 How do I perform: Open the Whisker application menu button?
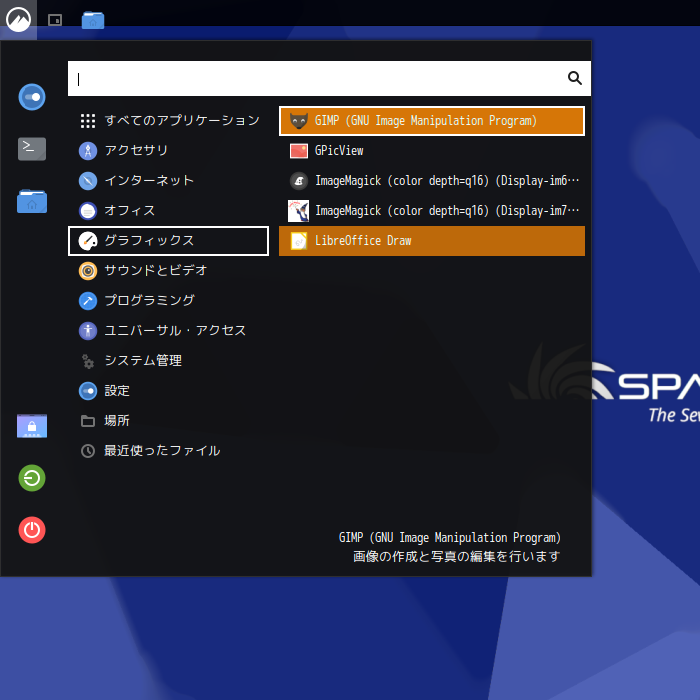pos(18,20)
